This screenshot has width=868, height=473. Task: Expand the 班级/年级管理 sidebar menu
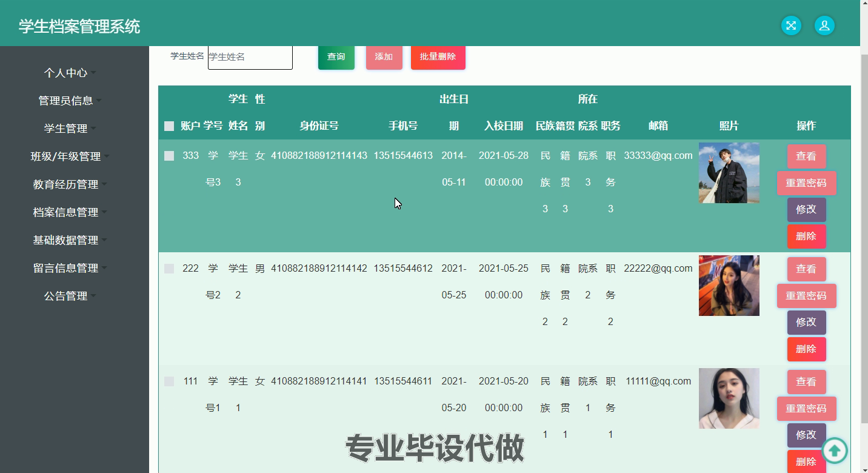tap(70, 156)
